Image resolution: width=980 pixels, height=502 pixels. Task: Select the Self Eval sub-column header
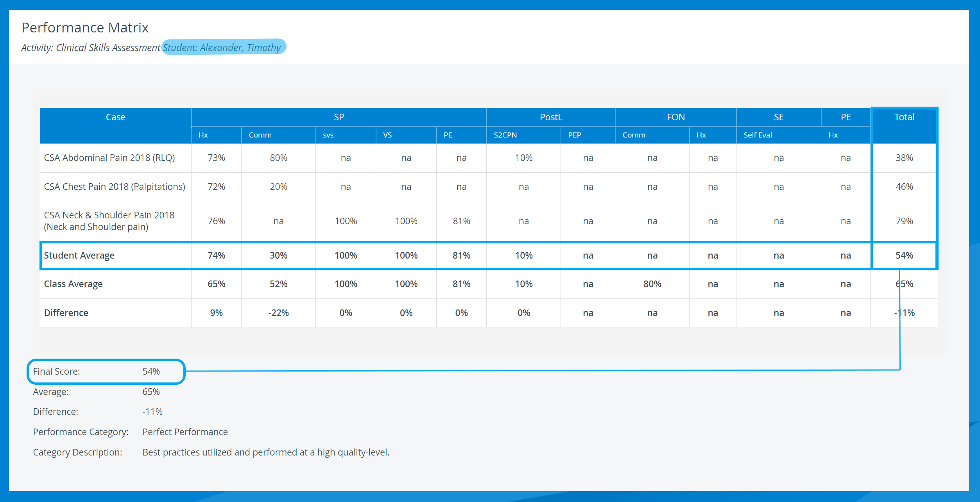[x=758, y=135]
